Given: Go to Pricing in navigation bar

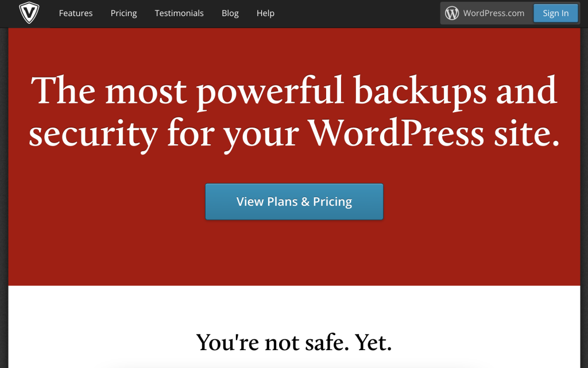Looking at the screenshot, I should click(124, 13).
